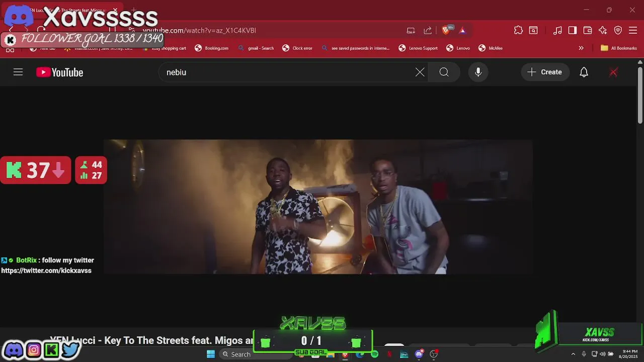
Task: Open Brave Shields lion icon
Action: (x=446, y=31)
